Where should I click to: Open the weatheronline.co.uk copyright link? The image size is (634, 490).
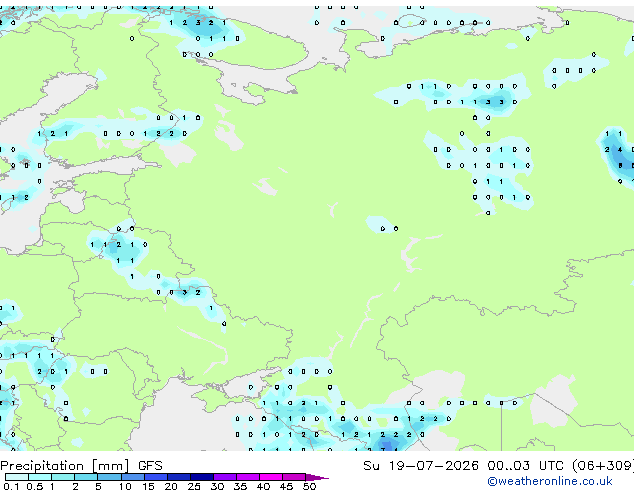(550, 481)
